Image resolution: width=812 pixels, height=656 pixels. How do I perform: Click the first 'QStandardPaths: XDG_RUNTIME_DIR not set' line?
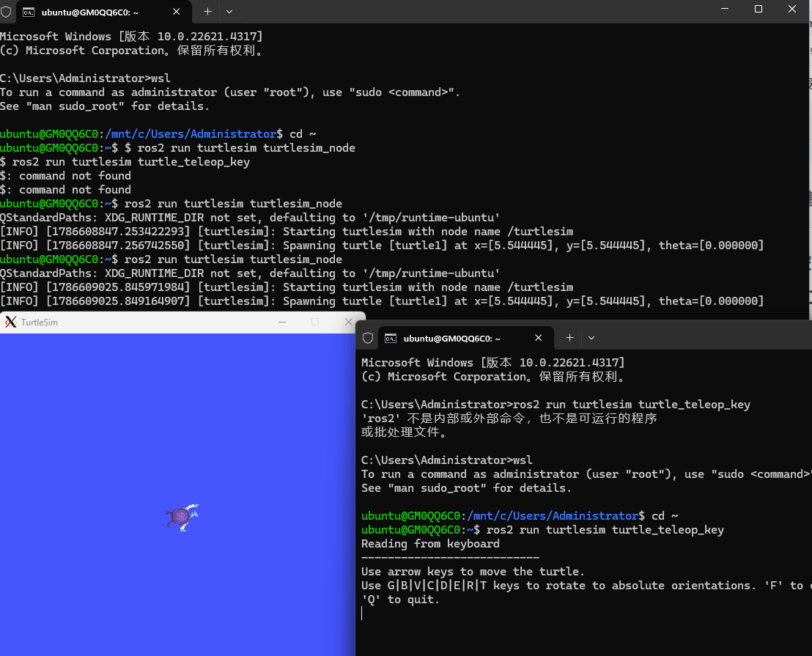click(x=250, y=218)
